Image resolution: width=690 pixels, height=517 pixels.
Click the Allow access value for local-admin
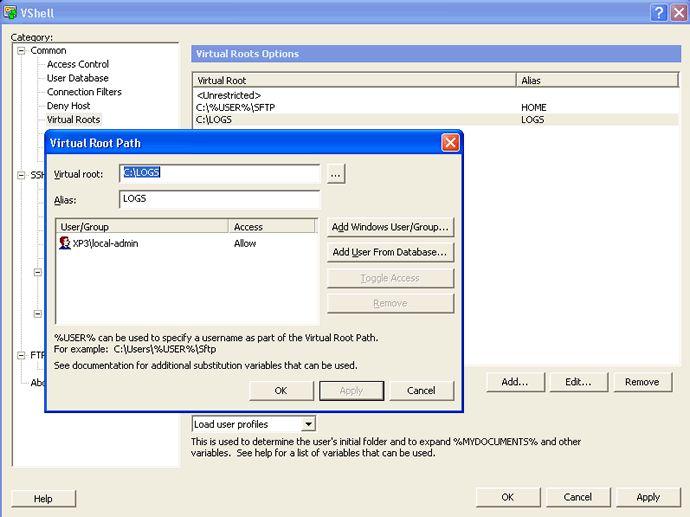[245, 243]
